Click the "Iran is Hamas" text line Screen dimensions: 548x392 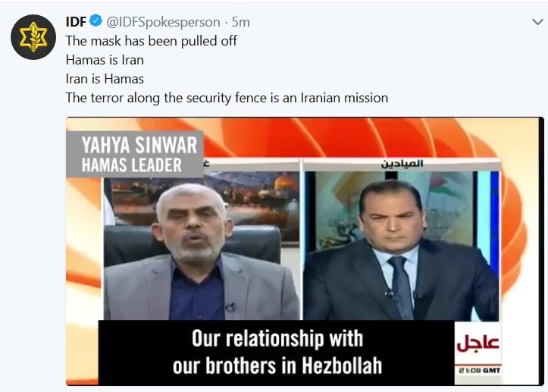pyautogui.click(x=105, y=79)
